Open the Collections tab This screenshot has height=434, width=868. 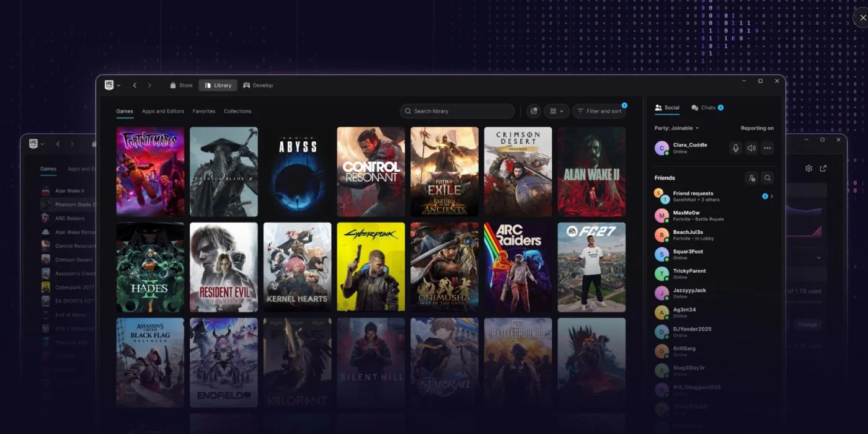pyautogui.click(x=237, y=112)
